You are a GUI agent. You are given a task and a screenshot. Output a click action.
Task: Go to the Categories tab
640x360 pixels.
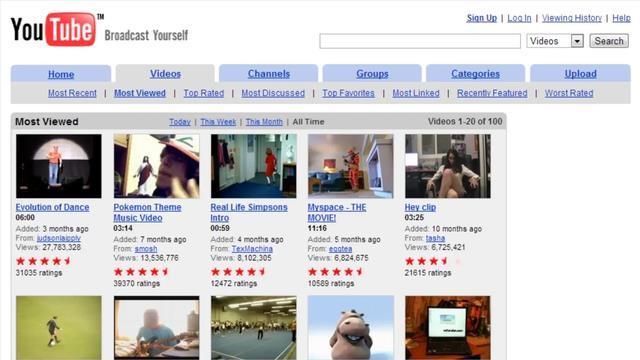(x=476, y=74)
